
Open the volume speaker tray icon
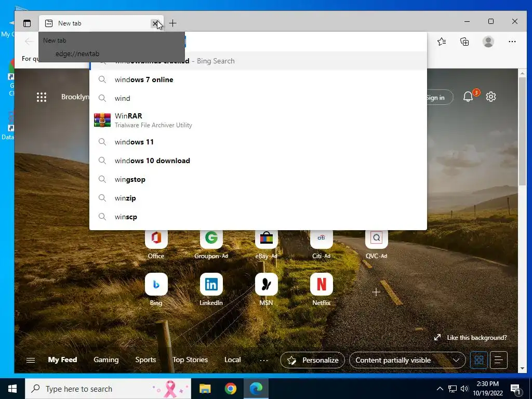click(464, 389)
